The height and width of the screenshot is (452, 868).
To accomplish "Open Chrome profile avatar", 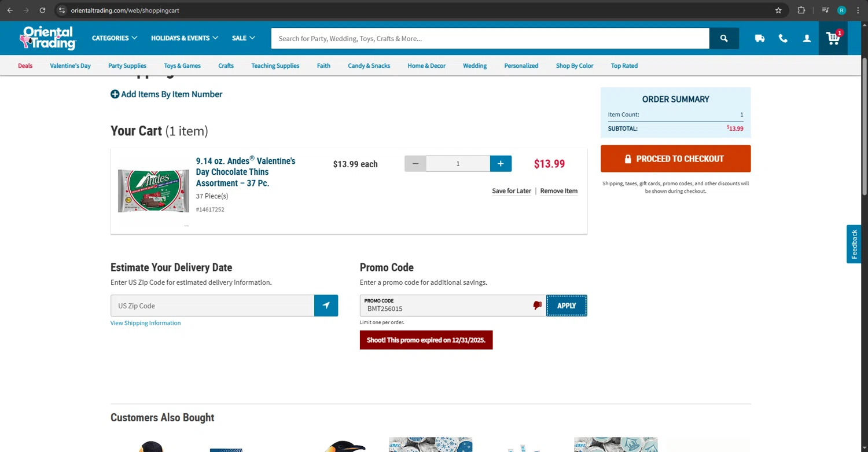I will tap(841, 10).
